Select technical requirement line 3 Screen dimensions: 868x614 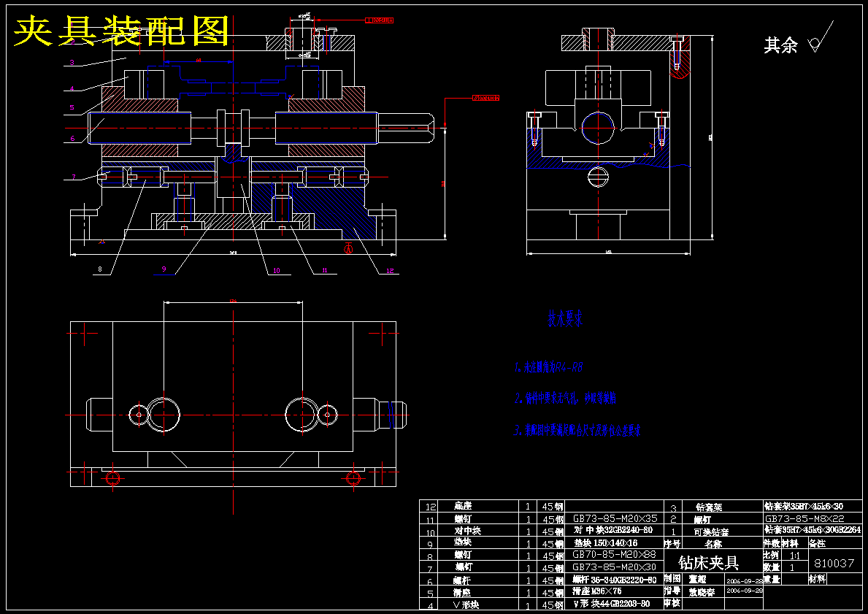[577, 430]
